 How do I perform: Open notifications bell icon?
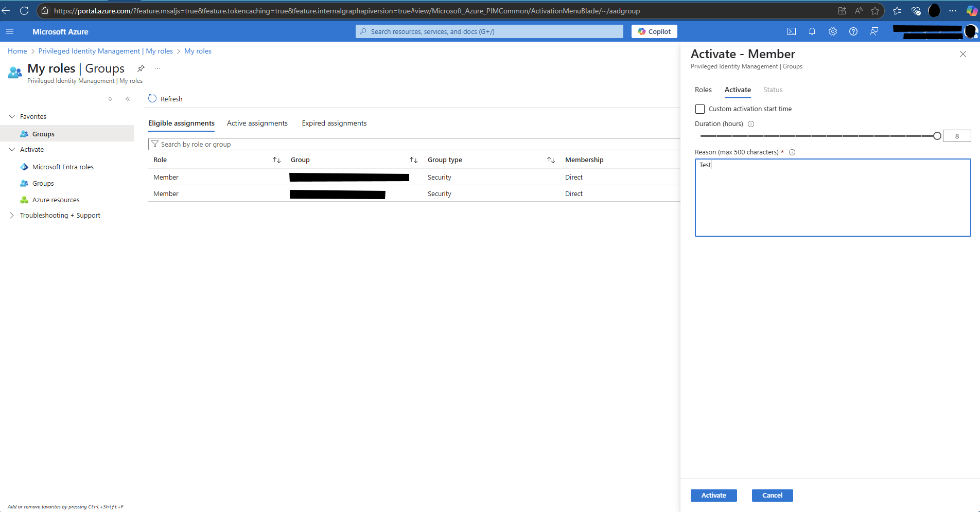click(x=812, y=31)
